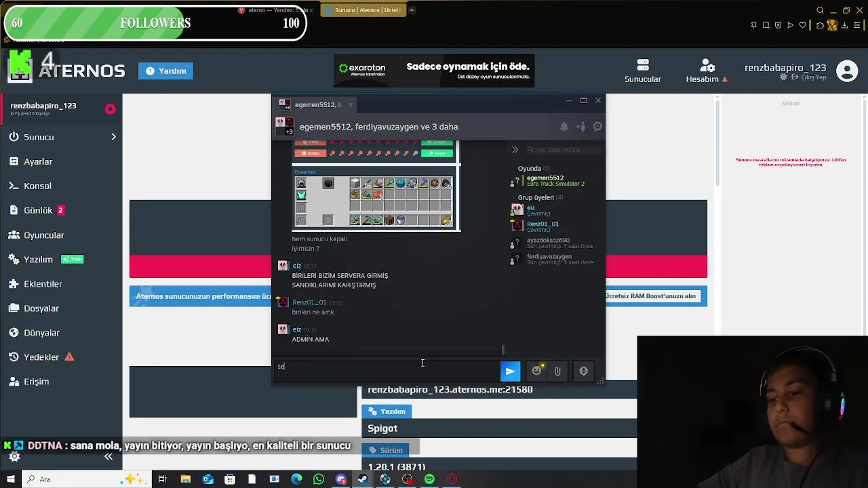Click the user profile avatar icon
868x488 pixels.
(x=847, y=70)
